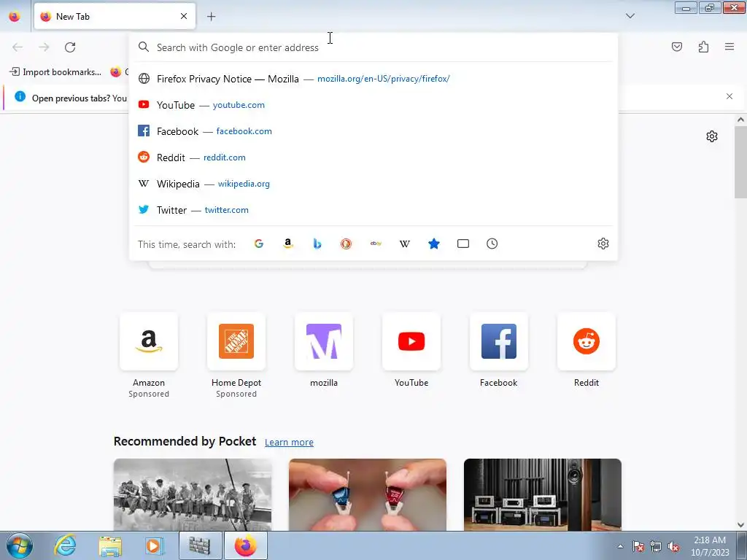Search this time with Wikipedia icon
747x560 pixels.
point(404,244)
